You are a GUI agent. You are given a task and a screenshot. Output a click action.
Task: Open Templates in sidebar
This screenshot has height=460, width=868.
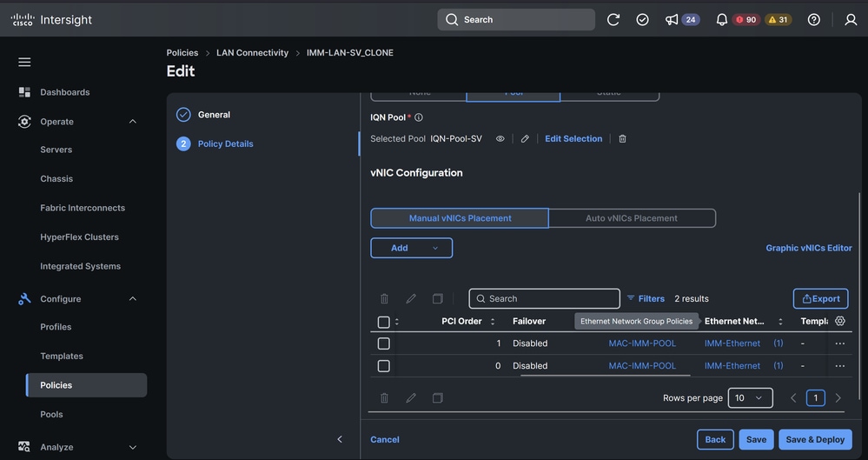pyautogui.click(x=62, y=357)
